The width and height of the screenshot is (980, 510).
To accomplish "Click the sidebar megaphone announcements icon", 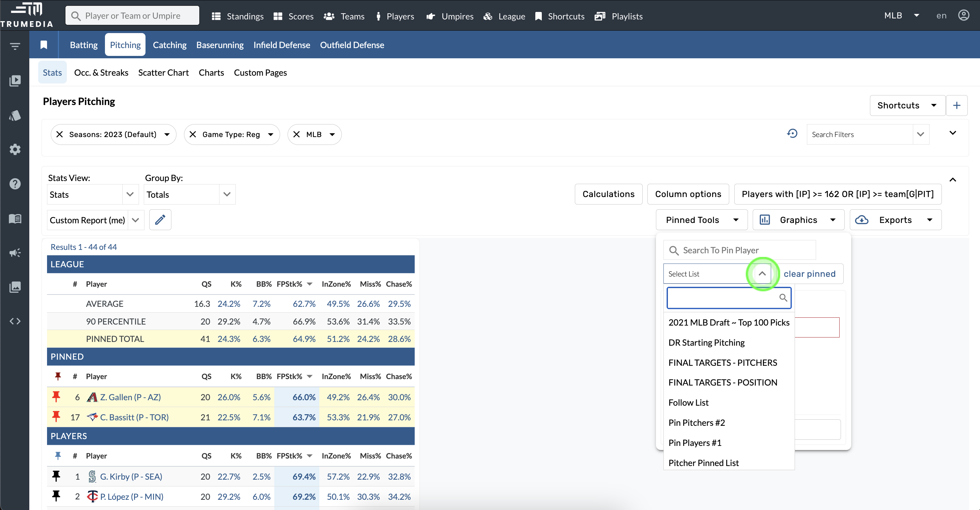I will [x=15, y=253].
